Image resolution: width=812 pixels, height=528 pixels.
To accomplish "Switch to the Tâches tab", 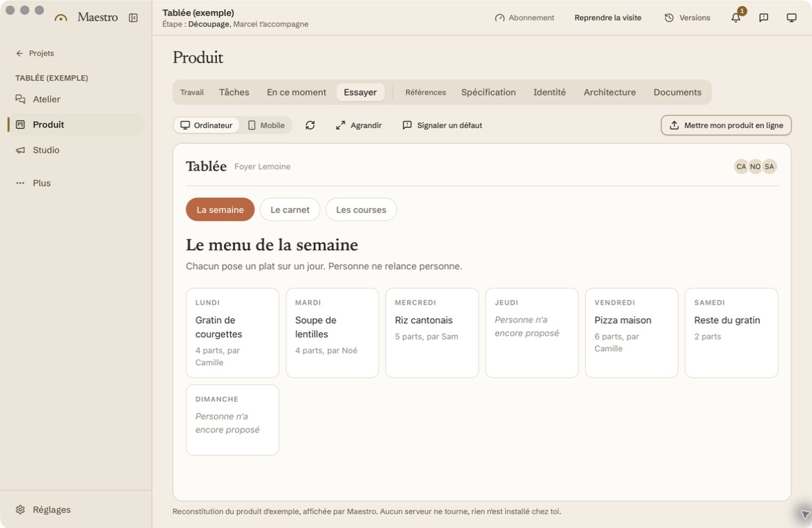I will tap(234, 92).
